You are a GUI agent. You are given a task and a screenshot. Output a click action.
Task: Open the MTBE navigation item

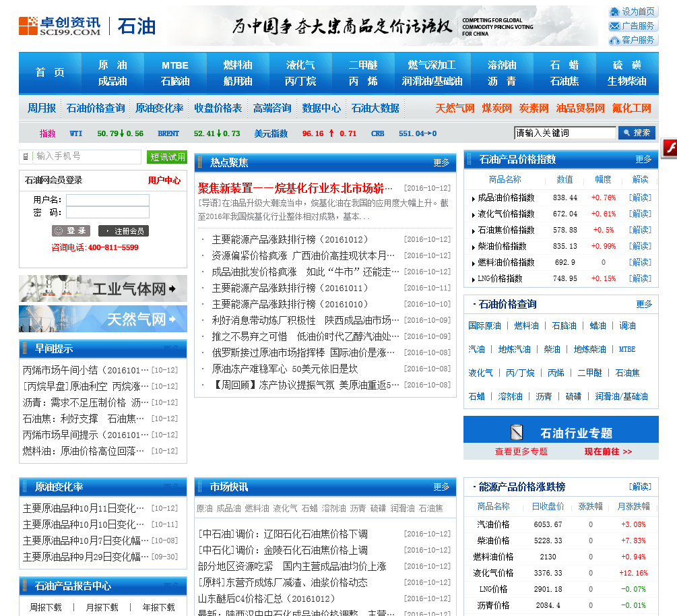(175, 65)
